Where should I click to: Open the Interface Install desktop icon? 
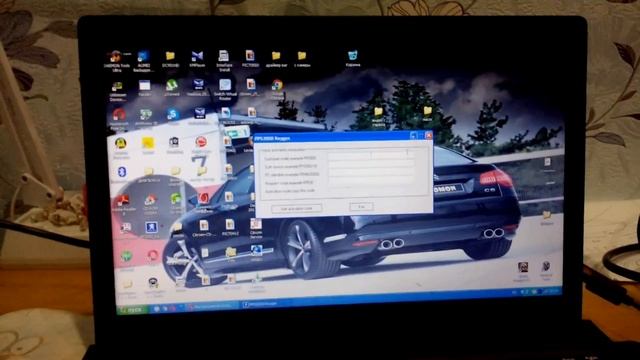point(224,56)
